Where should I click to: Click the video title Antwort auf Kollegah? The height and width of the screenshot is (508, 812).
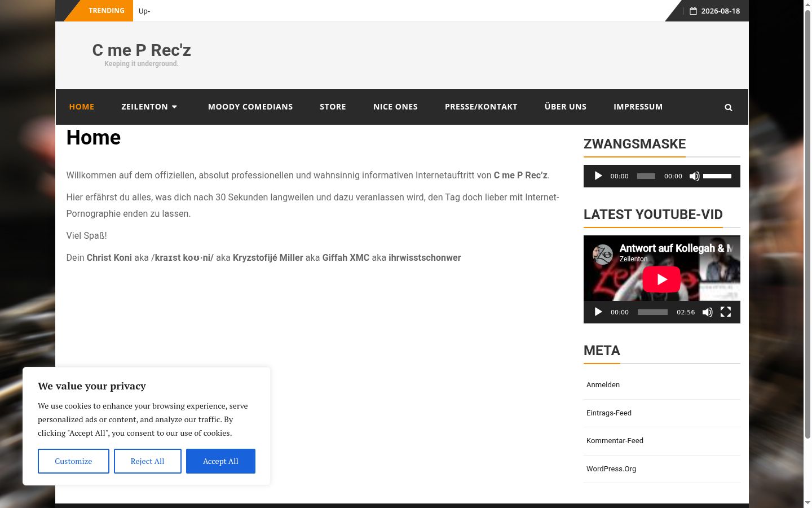pos(676,248)
